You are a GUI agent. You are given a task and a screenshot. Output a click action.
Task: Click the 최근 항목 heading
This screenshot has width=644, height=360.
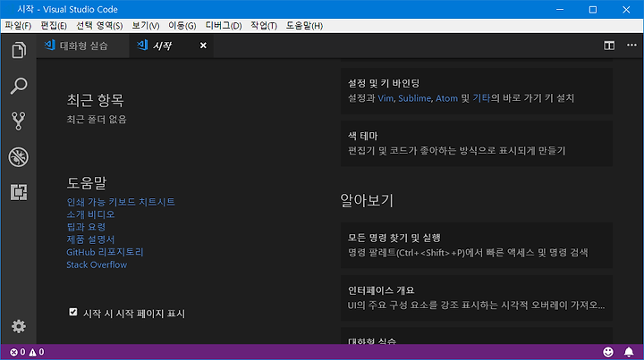(95, 100)
